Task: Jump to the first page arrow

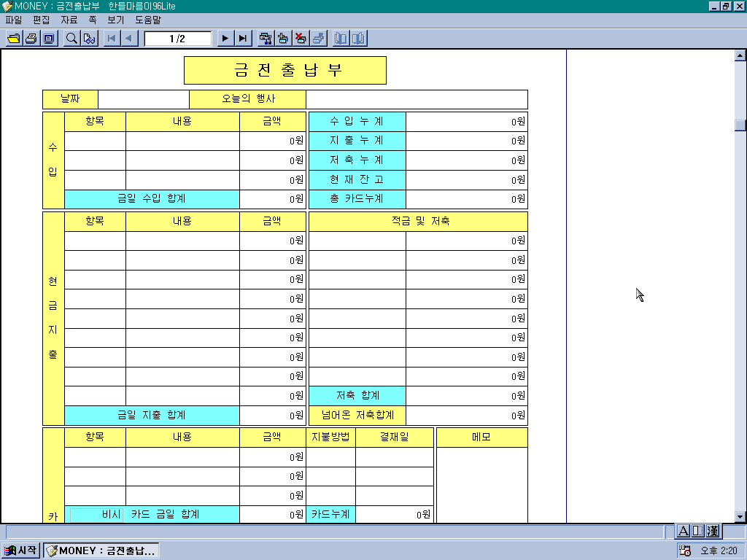Action: pyautogui.click(x=112, y=39)
